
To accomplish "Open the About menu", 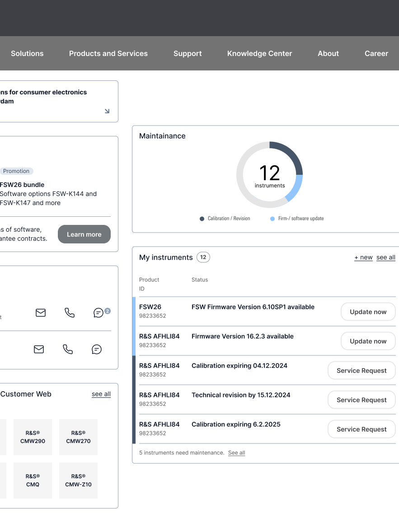I will 328,54.
